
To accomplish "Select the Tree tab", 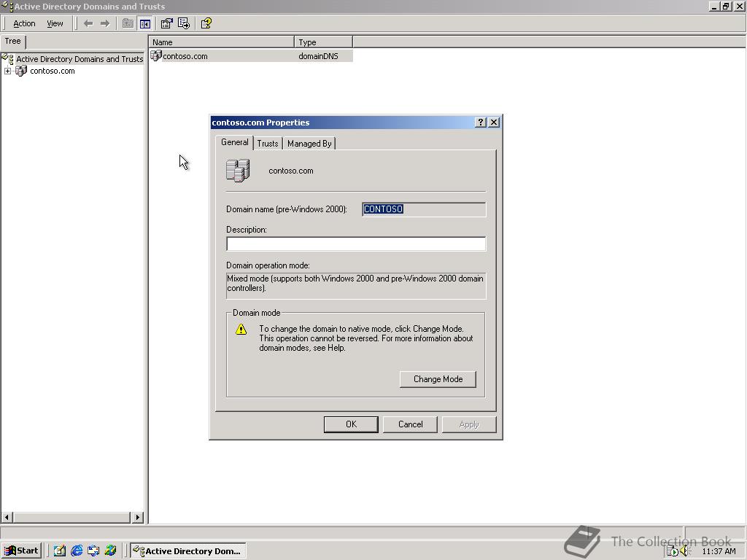I will [x=13, y=42].
